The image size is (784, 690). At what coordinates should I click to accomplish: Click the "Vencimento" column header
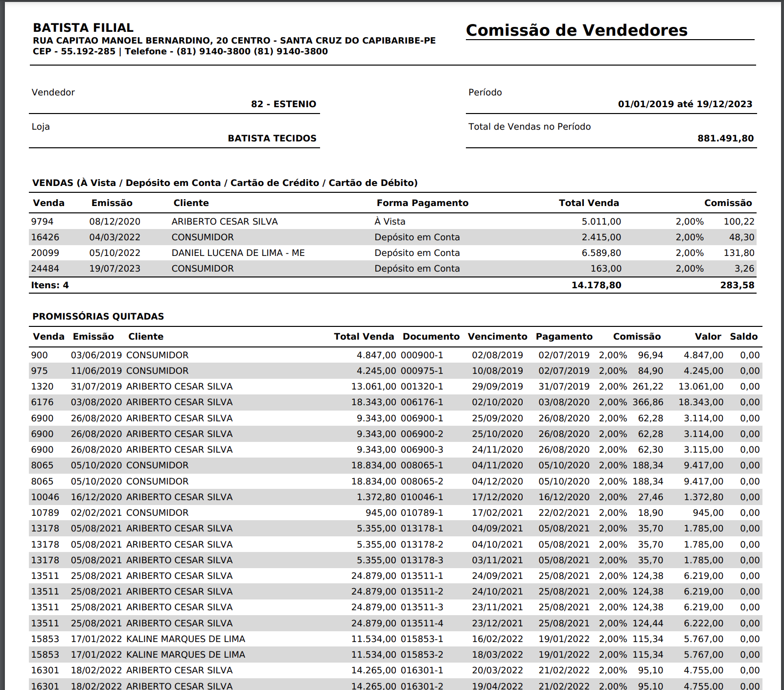pyautogui.click(x=497, y=337)
